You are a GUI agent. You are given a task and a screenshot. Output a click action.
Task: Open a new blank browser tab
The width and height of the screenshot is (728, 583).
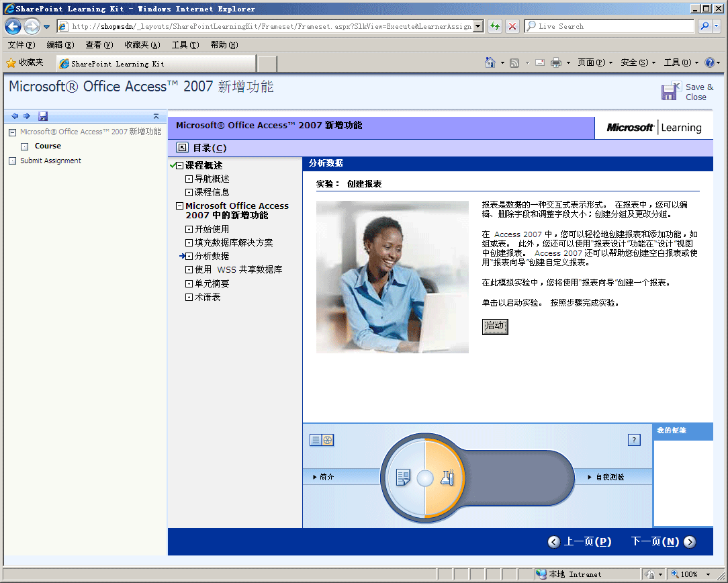[267, 64]
